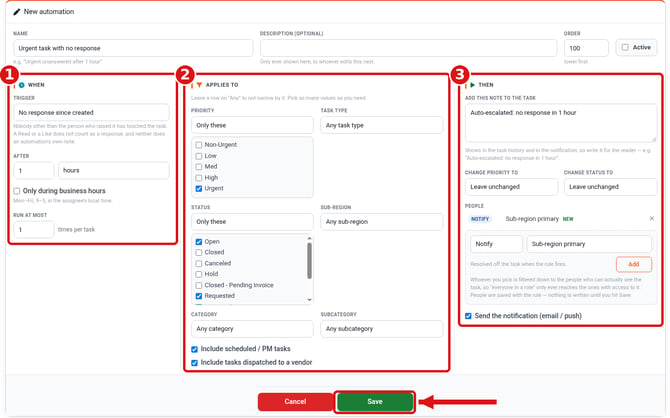Toggle the Active checkbox
Image resolution: width=670 pixels, height=418 pixels.
625,47
